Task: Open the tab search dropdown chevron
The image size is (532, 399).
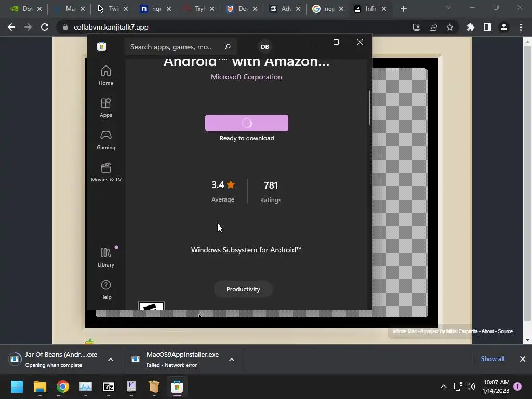Action: pos(448,7)
